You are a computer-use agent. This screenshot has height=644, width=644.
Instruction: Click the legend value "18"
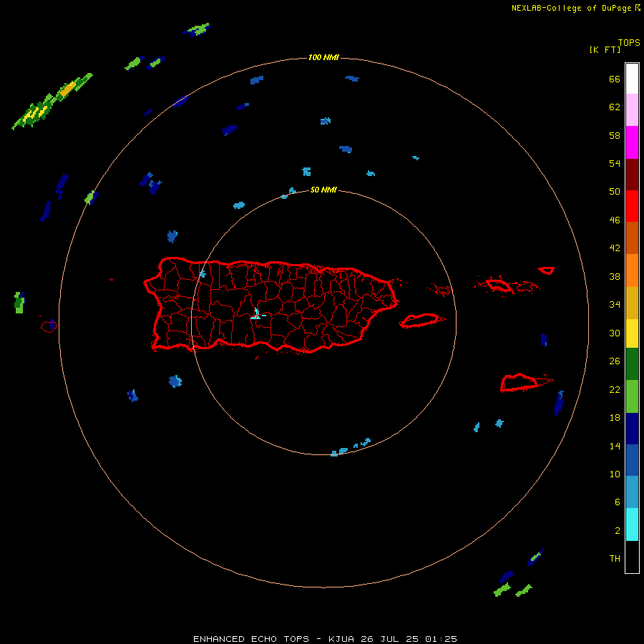[615, 418]
